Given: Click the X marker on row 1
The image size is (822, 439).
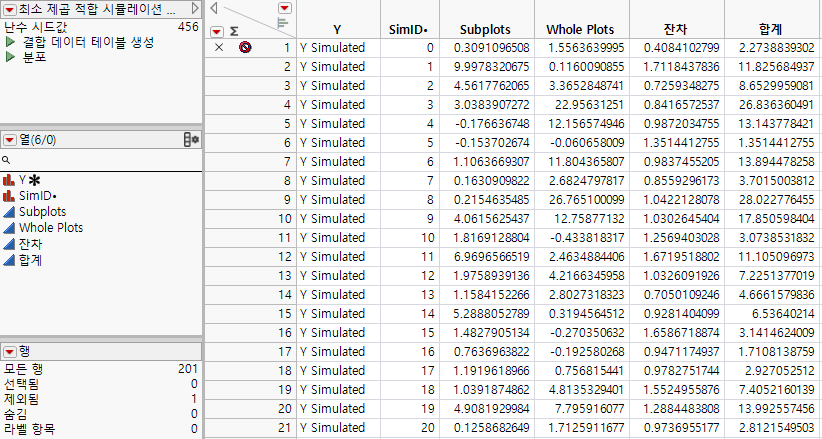Looking at the screenshot, I should pyautogui.click(x=219, y=48).
